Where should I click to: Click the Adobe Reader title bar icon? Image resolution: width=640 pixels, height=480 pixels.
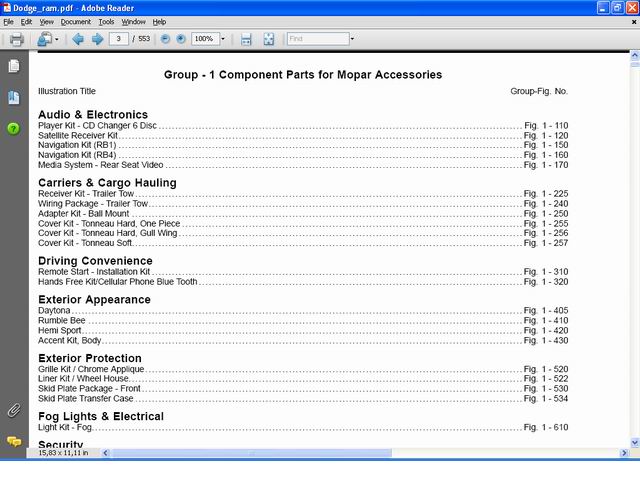coord(7,8)
